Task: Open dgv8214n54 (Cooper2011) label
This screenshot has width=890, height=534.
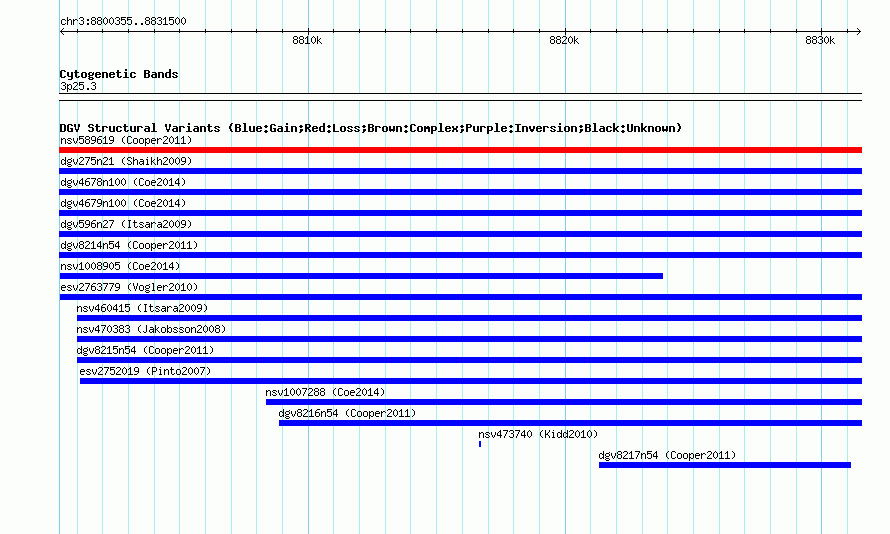Action: pos(129,245)
